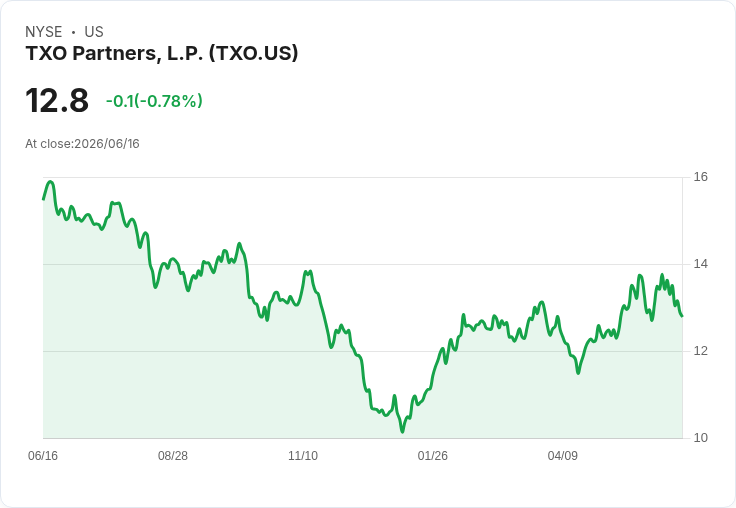Viewport: 736px width, 508px height.
Task: Click the rightmost end of the price line
Action: click(x=682, y=316)
